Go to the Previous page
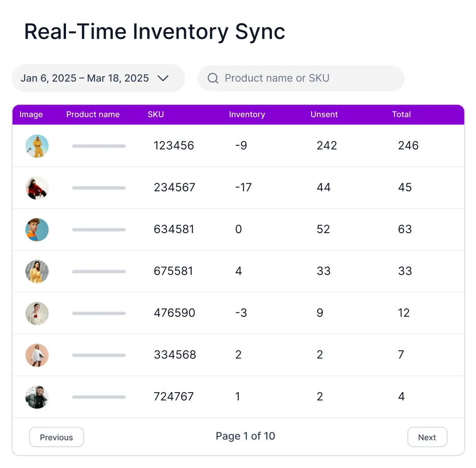This screenshot has width=476, height=468. coord(57,437)
